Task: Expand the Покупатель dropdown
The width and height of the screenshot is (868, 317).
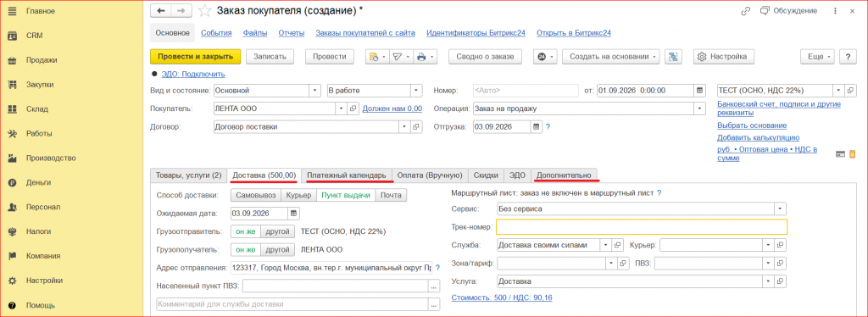Action: [x=342, y=108]
